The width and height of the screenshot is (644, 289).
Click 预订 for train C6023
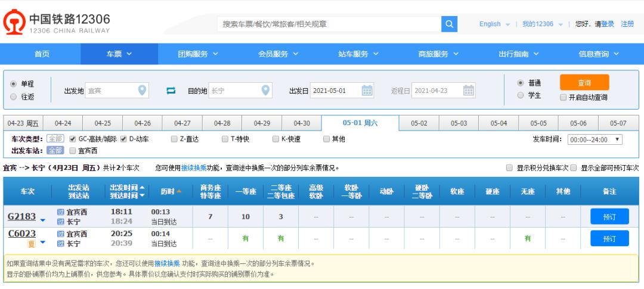608,238
